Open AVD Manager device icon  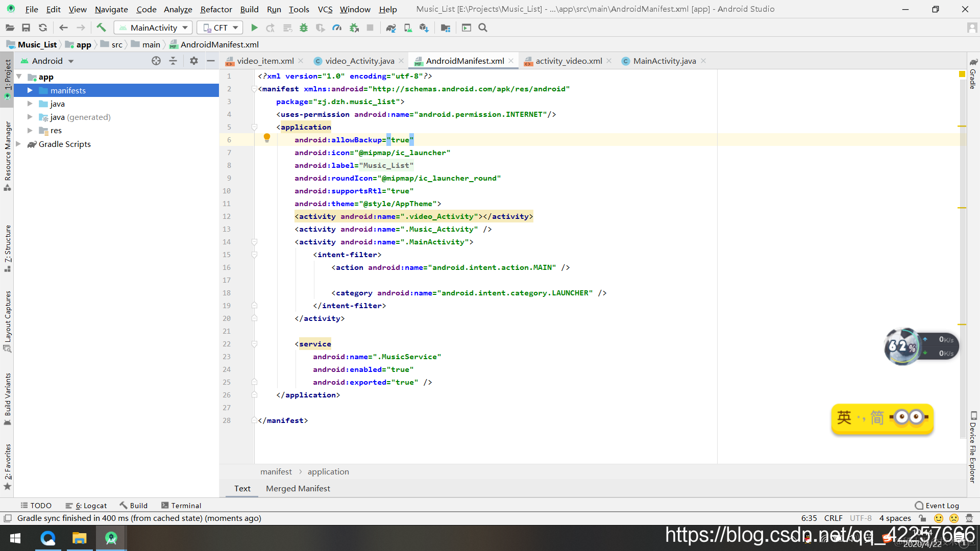(408, 28)
